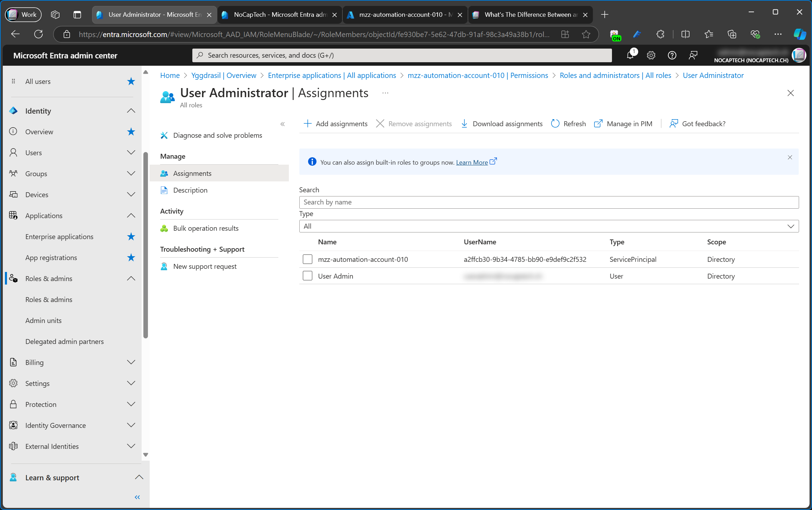This screenshot has width=812, height=510.
Task: Go back with the browser back arrow
Action: 15,34
